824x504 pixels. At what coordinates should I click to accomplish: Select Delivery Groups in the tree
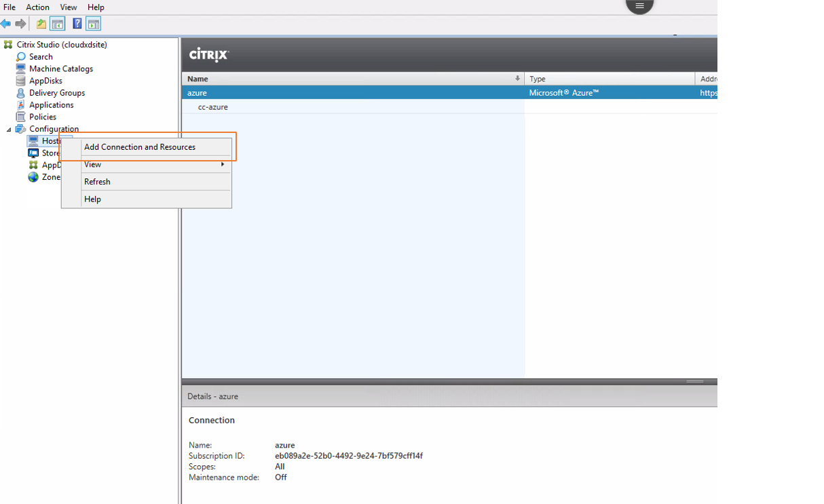(x=57, y=93)
